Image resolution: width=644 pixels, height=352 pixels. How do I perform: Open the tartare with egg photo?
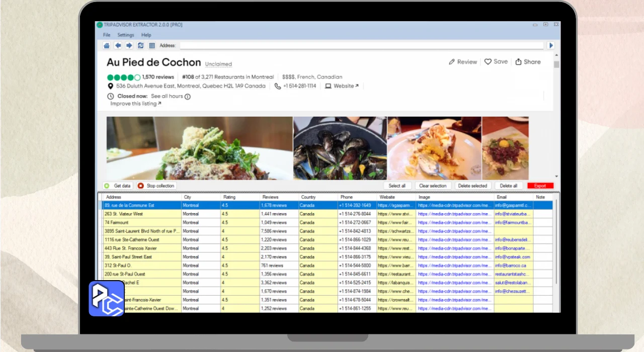[505, 148]
